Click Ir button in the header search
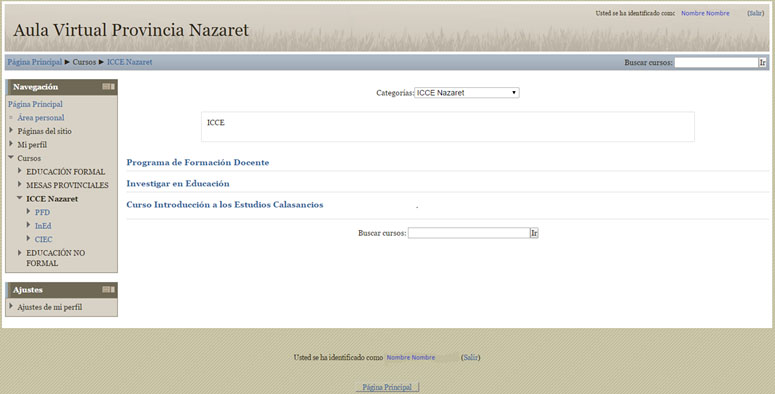The width and height of the screenshot is (775, 394). click(763, 62)
